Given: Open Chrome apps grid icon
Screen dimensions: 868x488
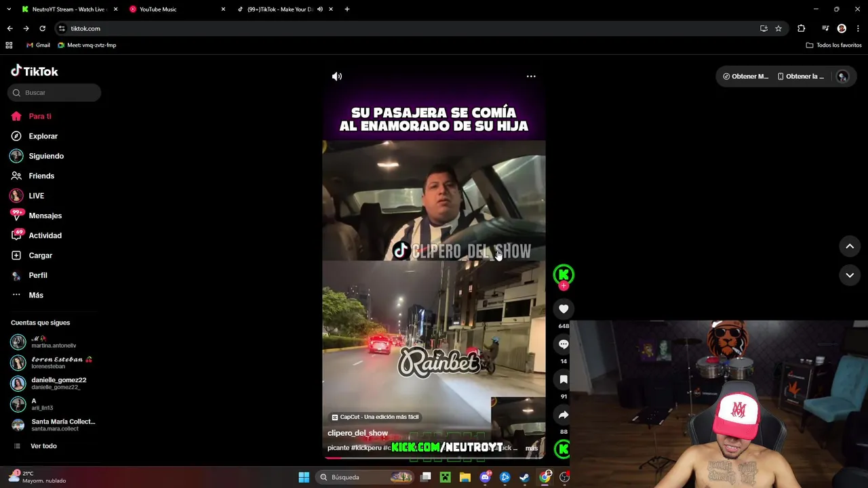Looking at the screenshot, I should [9, 45].
